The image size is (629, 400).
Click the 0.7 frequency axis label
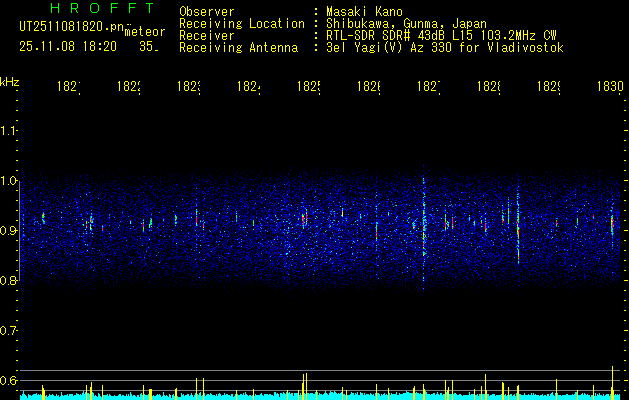point(8,331)
